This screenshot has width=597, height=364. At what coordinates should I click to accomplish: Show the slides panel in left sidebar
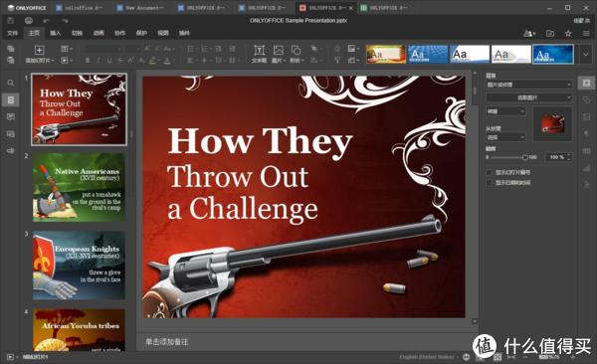pos(11,99)
